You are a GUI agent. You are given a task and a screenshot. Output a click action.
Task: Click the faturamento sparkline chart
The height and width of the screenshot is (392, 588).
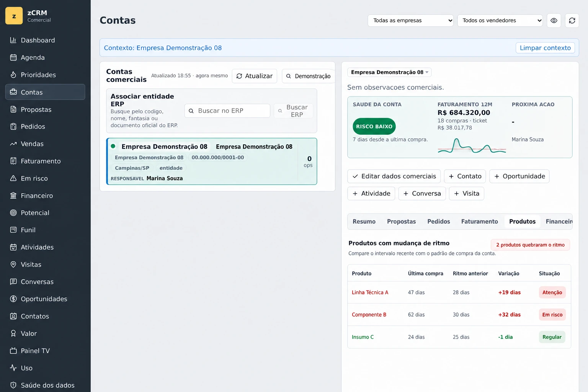[472, 146]
